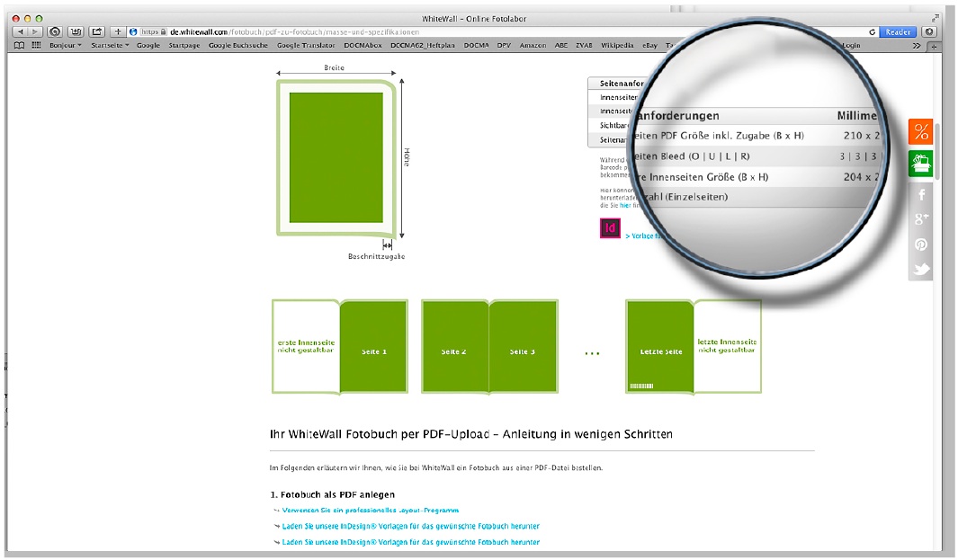
Task: Open 'Verwenden Sie ein professionelles Layout-Programm' link
Action: [x=371, y=510]
